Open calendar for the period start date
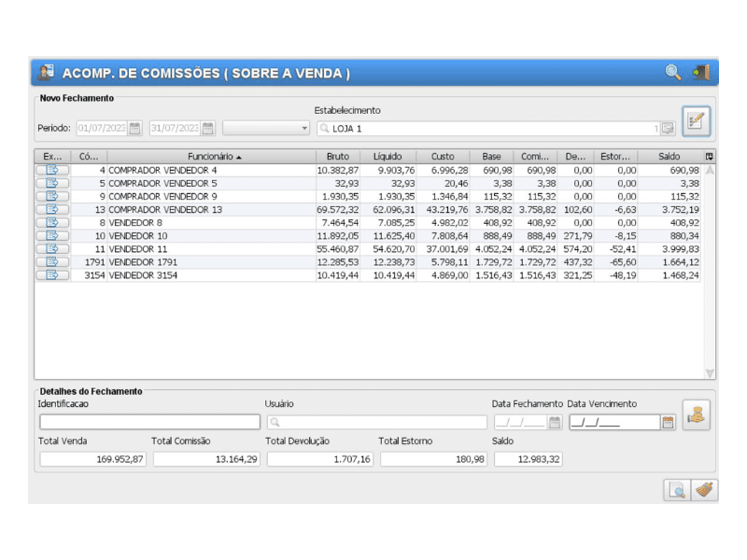 (134, 129)
